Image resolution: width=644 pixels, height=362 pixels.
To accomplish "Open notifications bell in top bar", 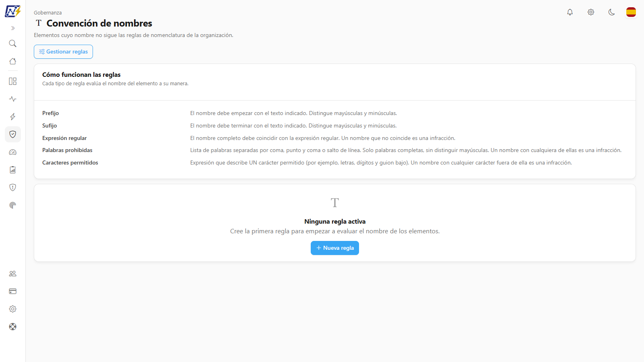I will tap(570, 12).
